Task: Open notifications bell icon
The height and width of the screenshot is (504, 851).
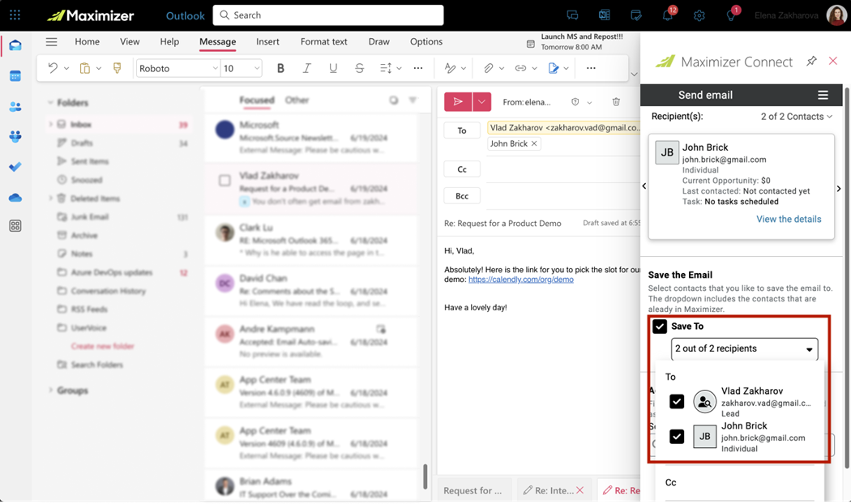Action: click(x=668, y=15)
